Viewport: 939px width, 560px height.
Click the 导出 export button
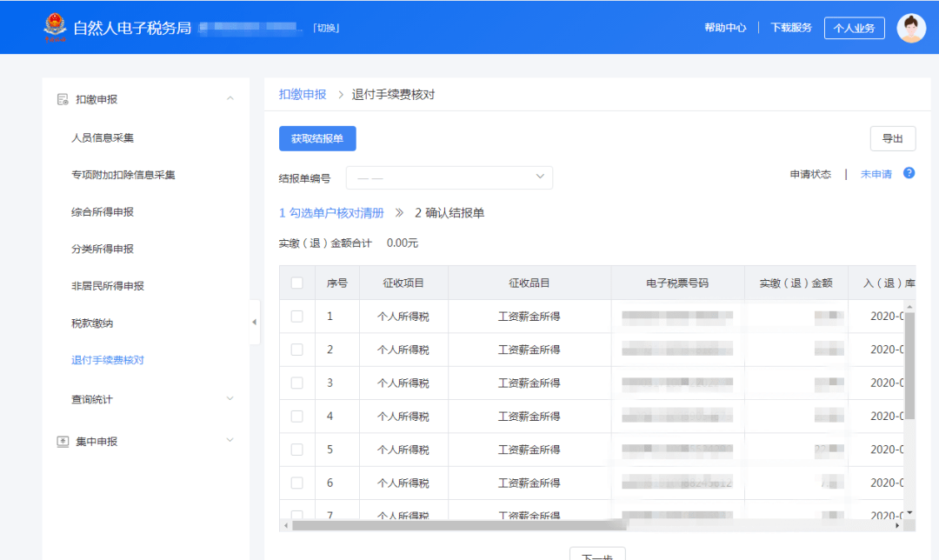click(894, 138)
